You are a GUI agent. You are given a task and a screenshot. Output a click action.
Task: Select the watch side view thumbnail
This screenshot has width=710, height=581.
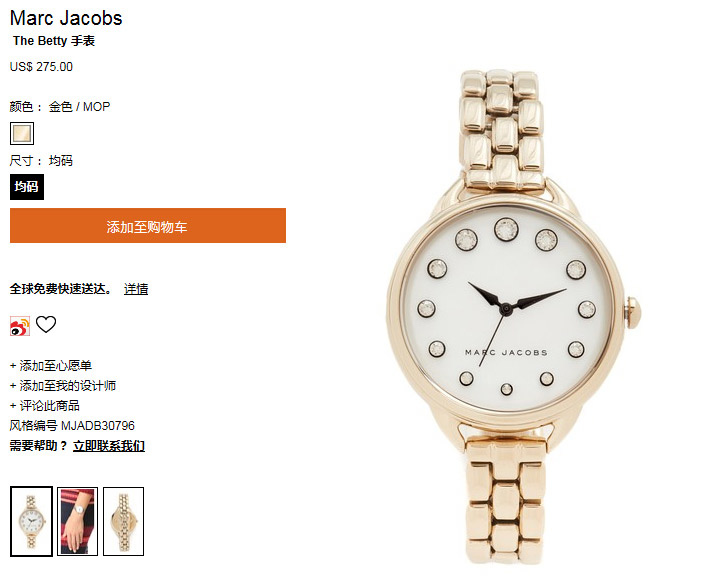(124, 521)
